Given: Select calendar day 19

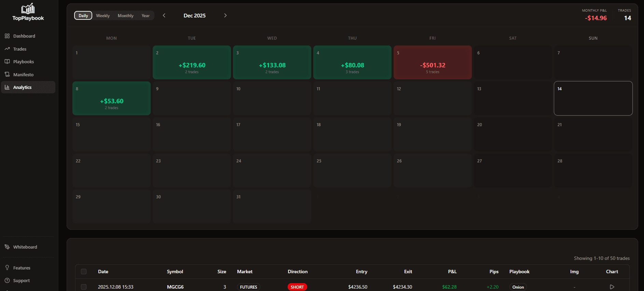Looking at the screenshot, I should (433, 134).
